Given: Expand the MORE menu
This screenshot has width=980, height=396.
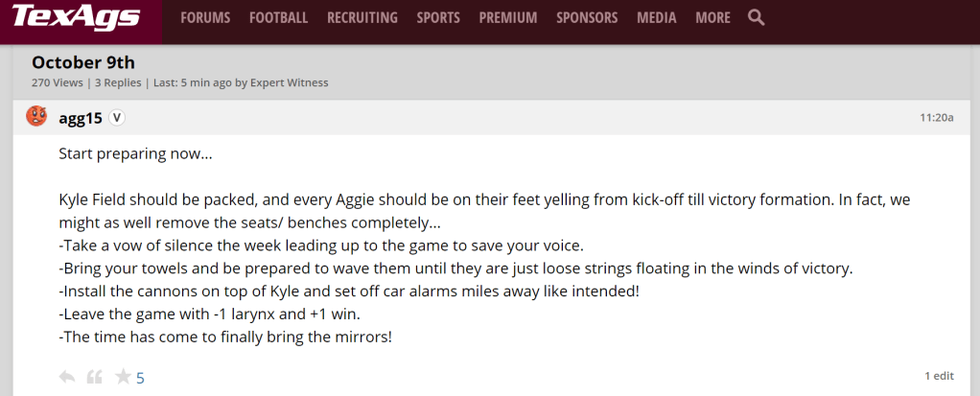Looking at the screenshot, I should (x=712, y=17).
